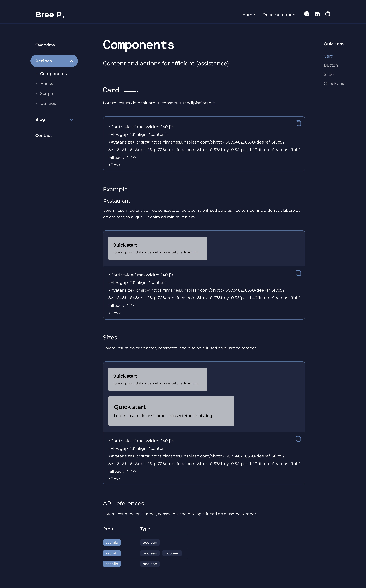Image resolution: width=366 pixels, height=588 pixels.
Task: Open the Instagram profile icon
Action: tap(307, 14)
